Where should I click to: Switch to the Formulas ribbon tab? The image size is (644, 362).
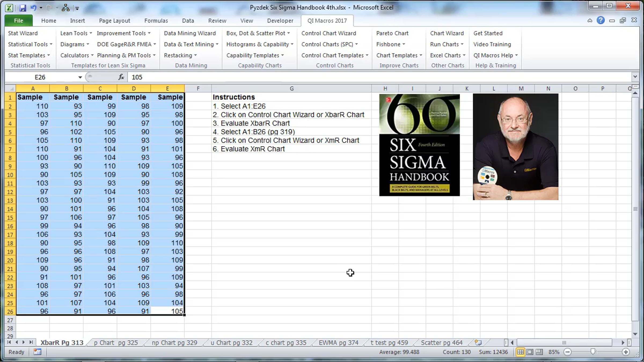(x=156, y=21)
